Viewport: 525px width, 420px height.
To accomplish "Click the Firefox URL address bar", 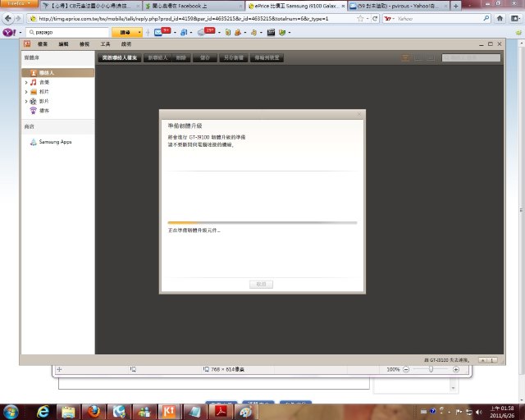I will (x=193, y=19).
